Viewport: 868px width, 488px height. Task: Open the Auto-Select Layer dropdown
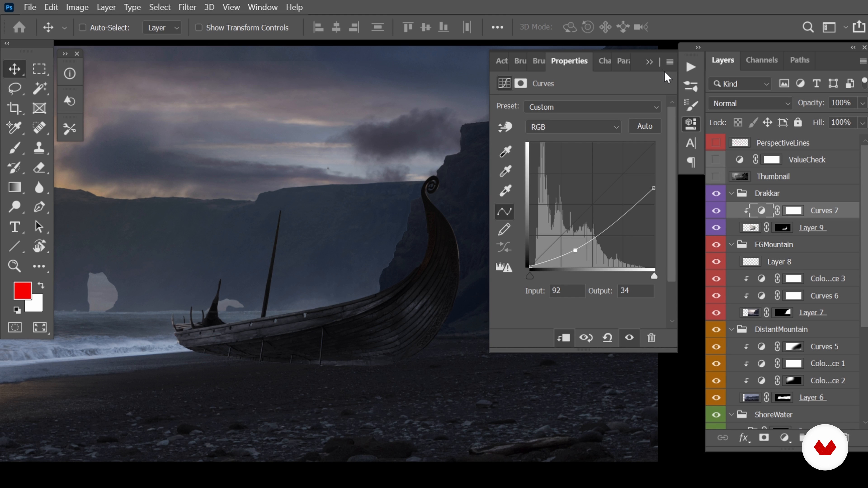tap(163, 28)
